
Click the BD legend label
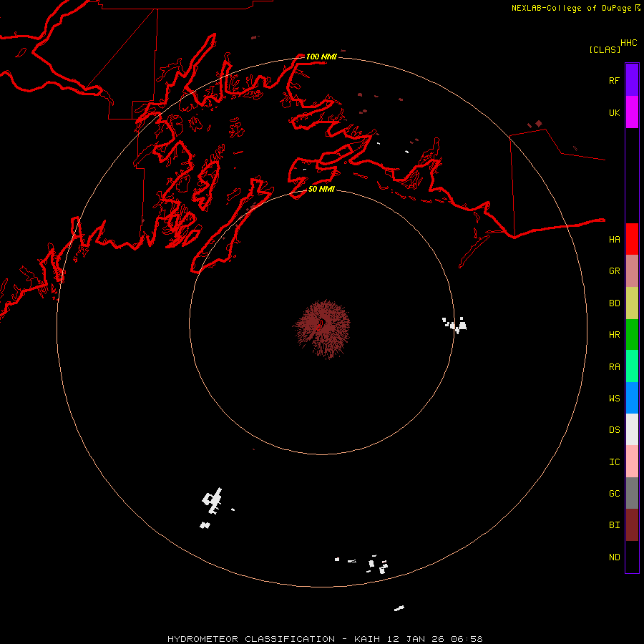tap(614, 303)
